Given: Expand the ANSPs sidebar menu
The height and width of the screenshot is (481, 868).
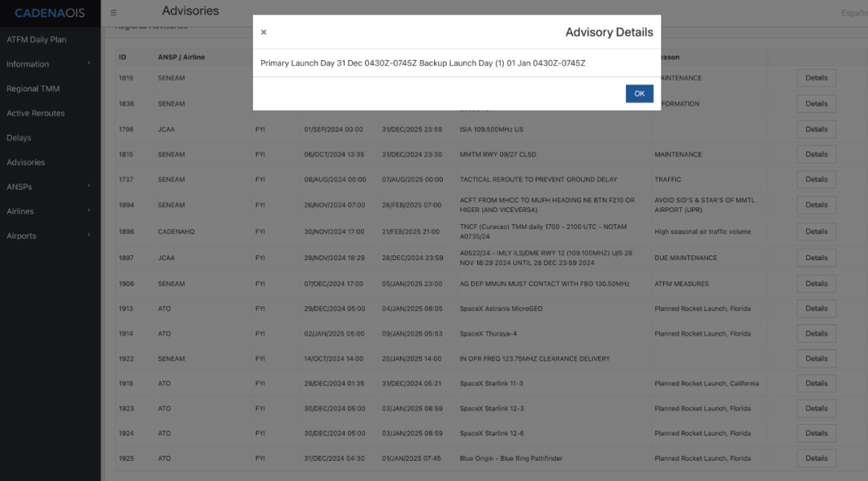Looking at the screenshot, I should coord(50,187).
